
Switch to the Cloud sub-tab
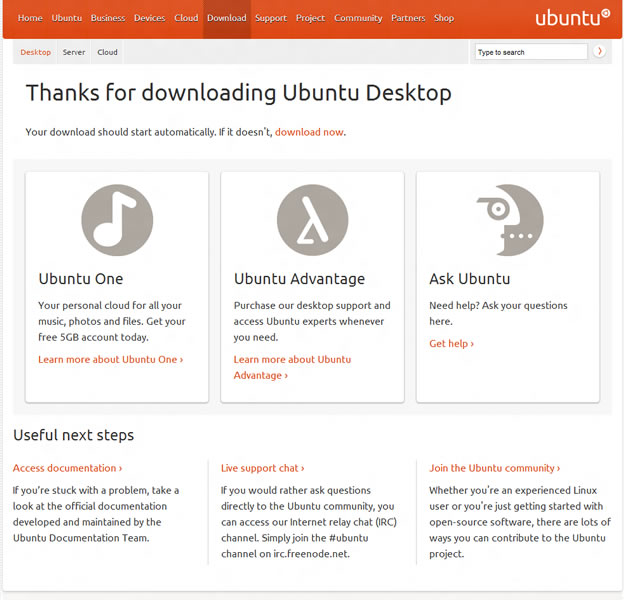coord(107,52)
